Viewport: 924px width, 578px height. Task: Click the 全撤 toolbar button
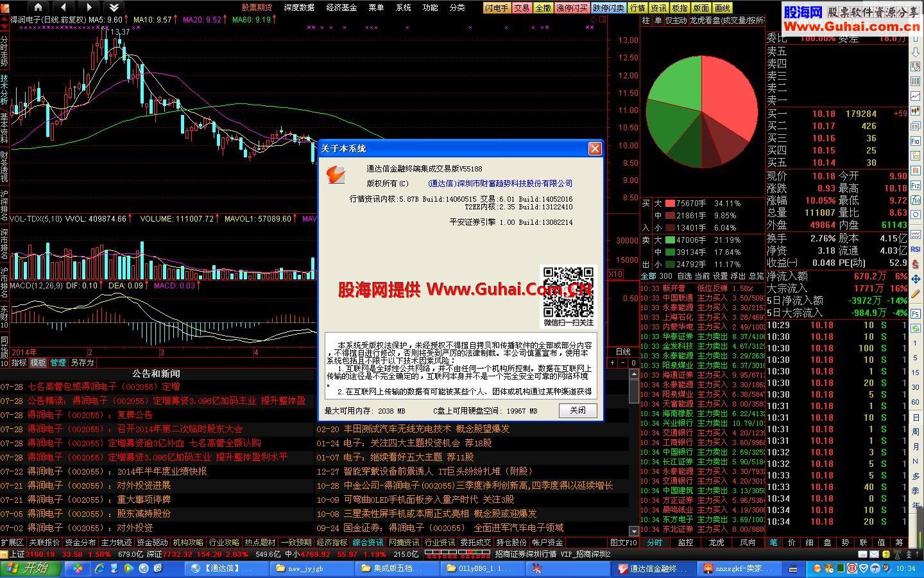(543, 8)
